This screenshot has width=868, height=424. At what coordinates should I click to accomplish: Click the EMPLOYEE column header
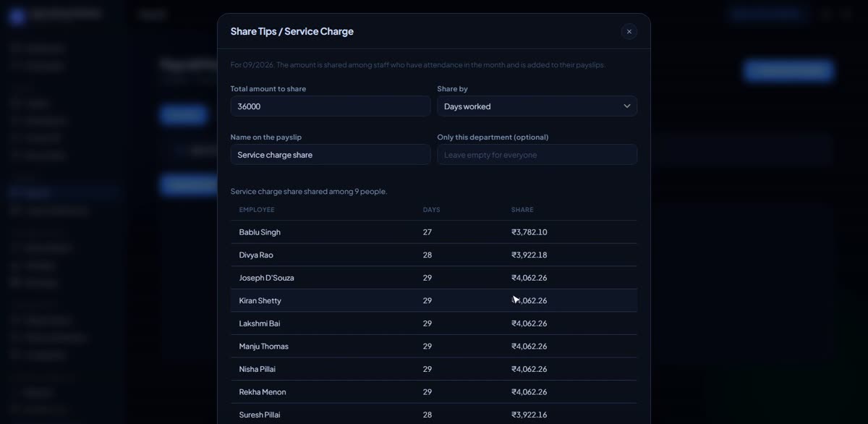click(257, 210)
